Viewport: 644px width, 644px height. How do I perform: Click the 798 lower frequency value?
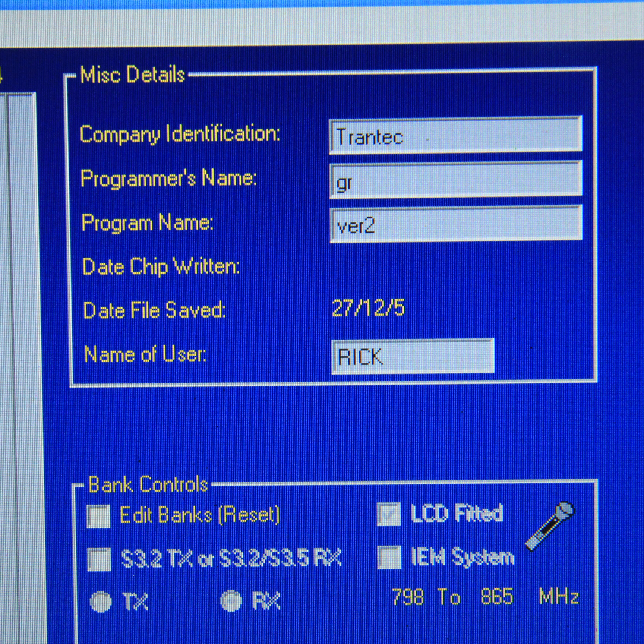click(x=408, y=597)
